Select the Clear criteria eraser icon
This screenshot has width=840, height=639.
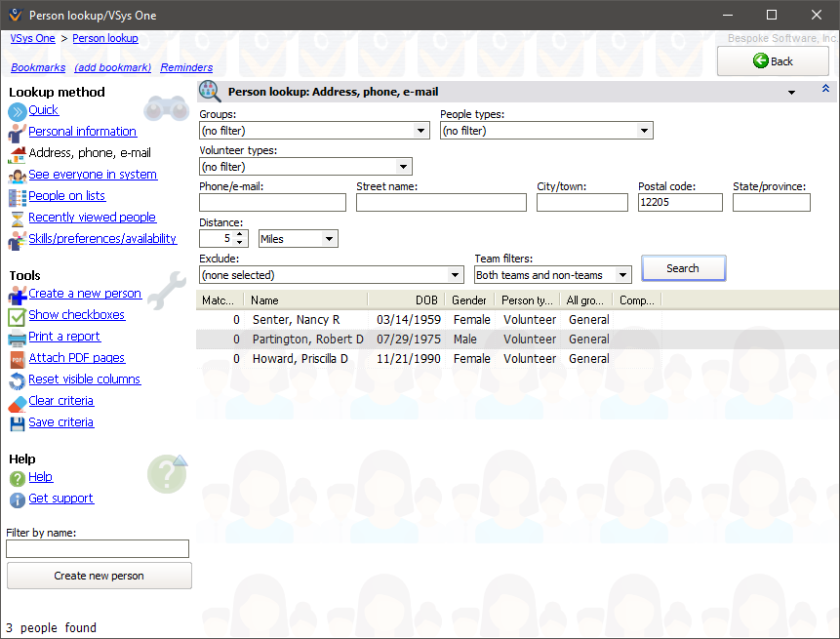[x=15, y=401]
